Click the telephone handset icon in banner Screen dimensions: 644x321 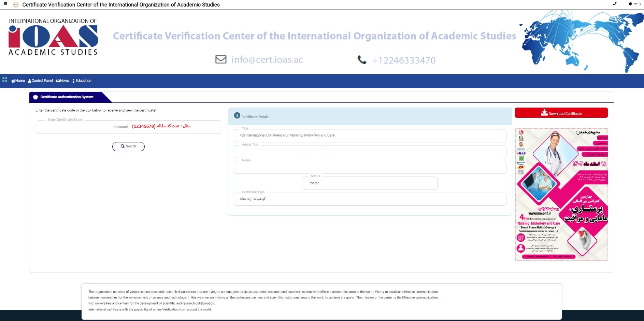[x=362, y=60]
